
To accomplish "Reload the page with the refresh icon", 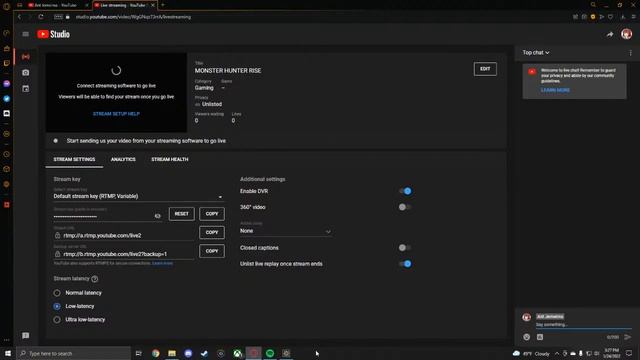I will (x=41, y=17).
